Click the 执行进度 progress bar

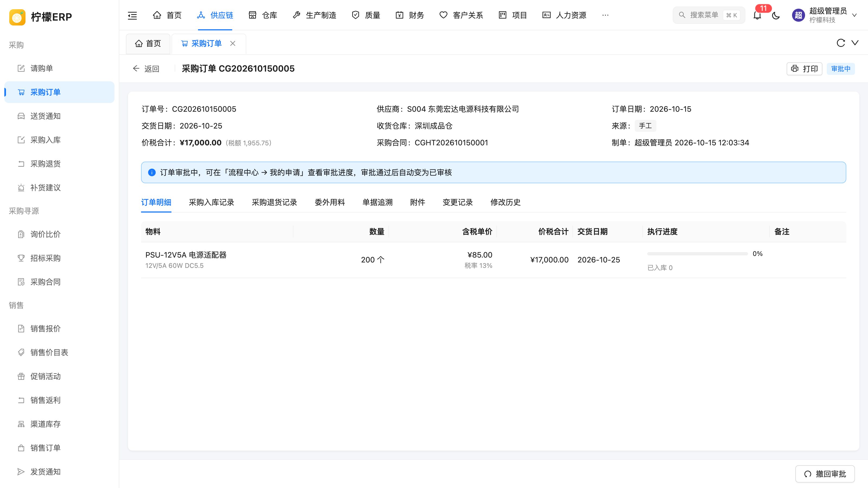697,253
